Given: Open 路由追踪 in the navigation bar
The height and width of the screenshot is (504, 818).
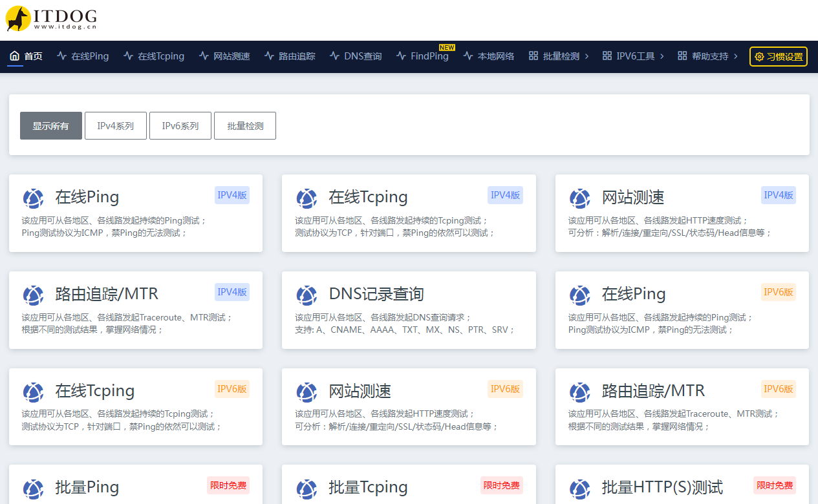Looking at the screenshot, I should pyautogui.click(x=290, y=56).
